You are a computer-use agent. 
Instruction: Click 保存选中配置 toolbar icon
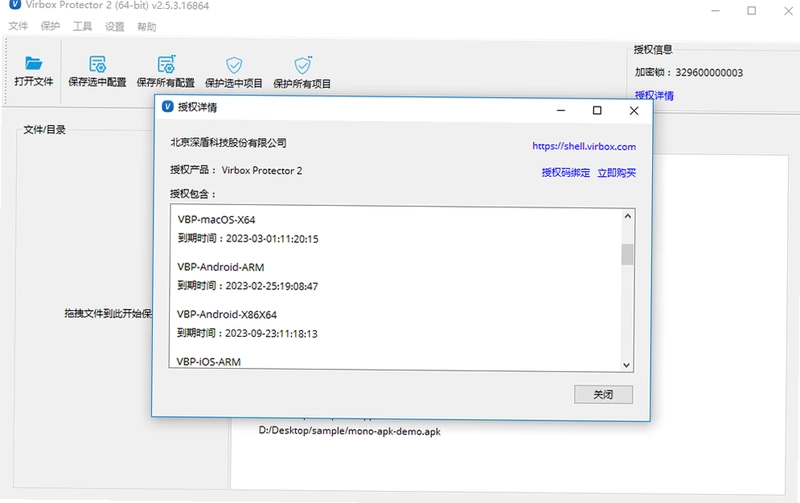(x=97, y=64)
